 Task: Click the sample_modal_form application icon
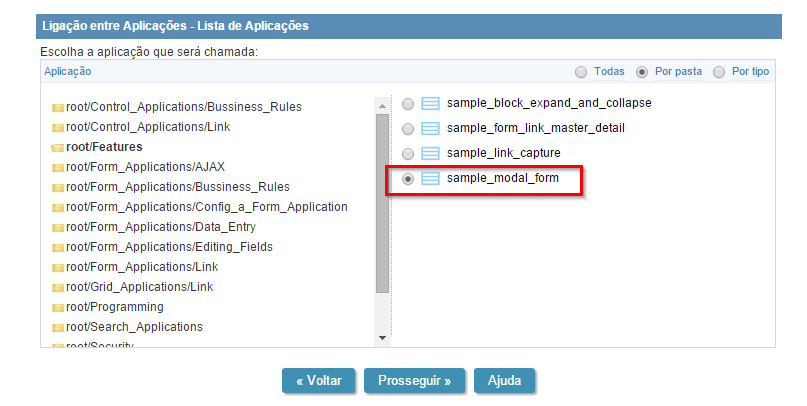click(431, 179)
